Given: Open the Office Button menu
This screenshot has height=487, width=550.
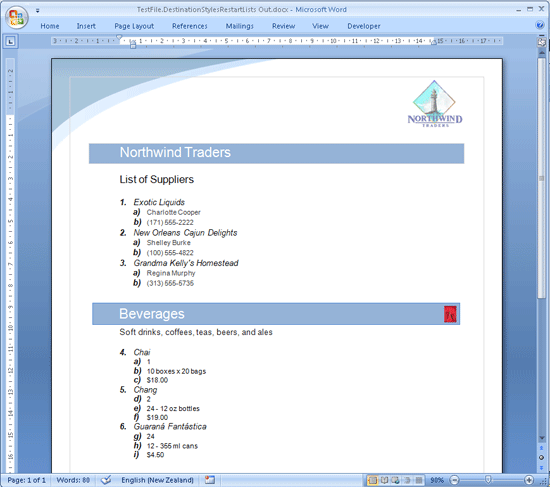Looking at the screenshot, I should coord(16,17).
